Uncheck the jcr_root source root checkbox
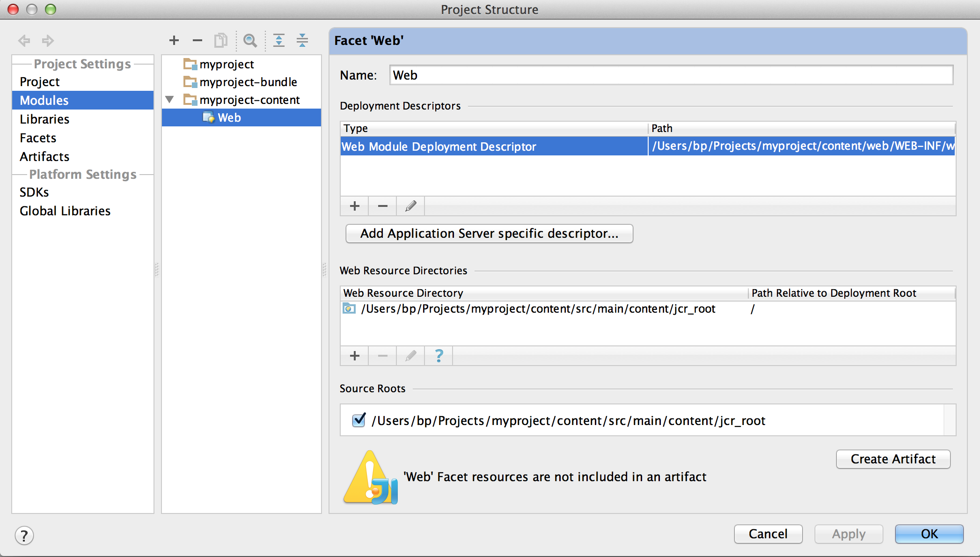The height and width of the screenshot is (557, 980). coord(359,420)
